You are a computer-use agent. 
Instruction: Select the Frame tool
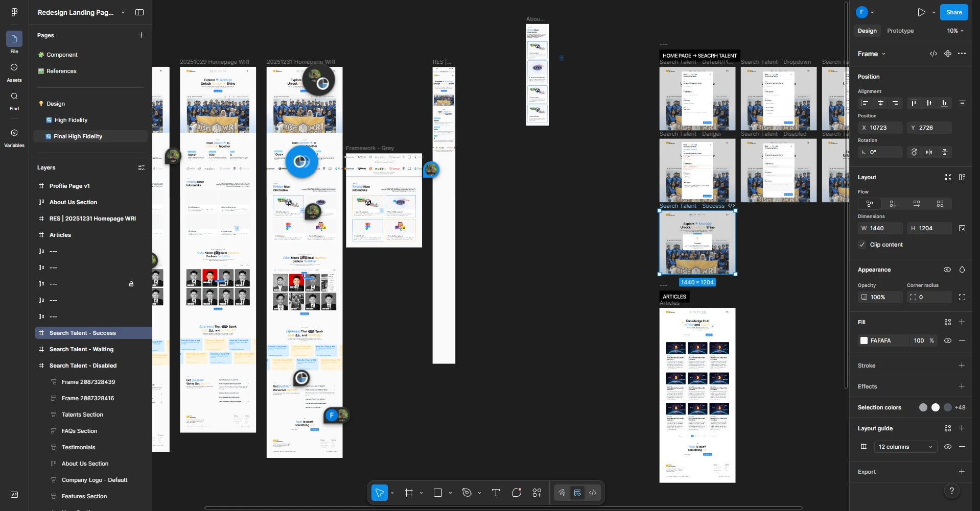[409, 493]
